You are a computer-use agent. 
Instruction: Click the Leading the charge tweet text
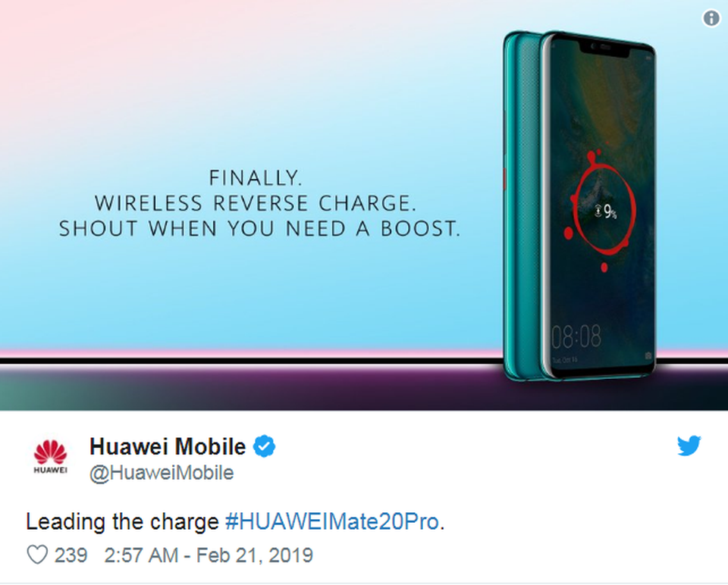click(123, 522)
